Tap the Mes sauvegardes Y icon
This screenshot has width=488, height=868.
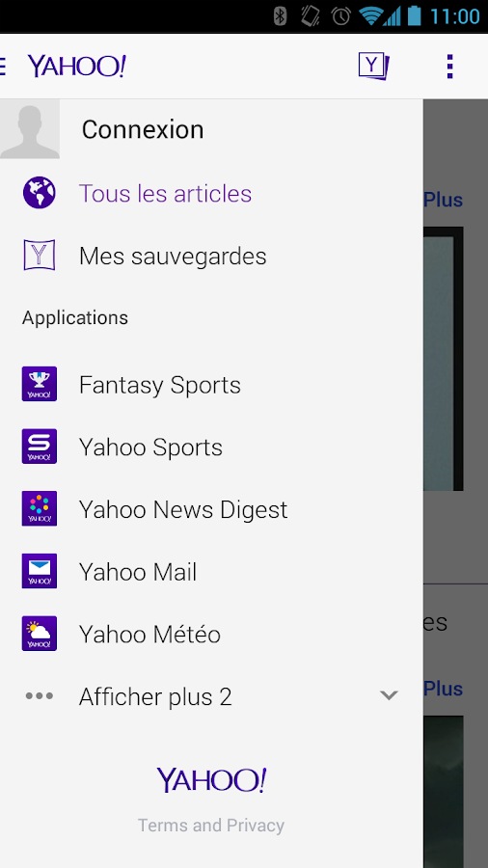pyautogui.click(x=40, y=255)
